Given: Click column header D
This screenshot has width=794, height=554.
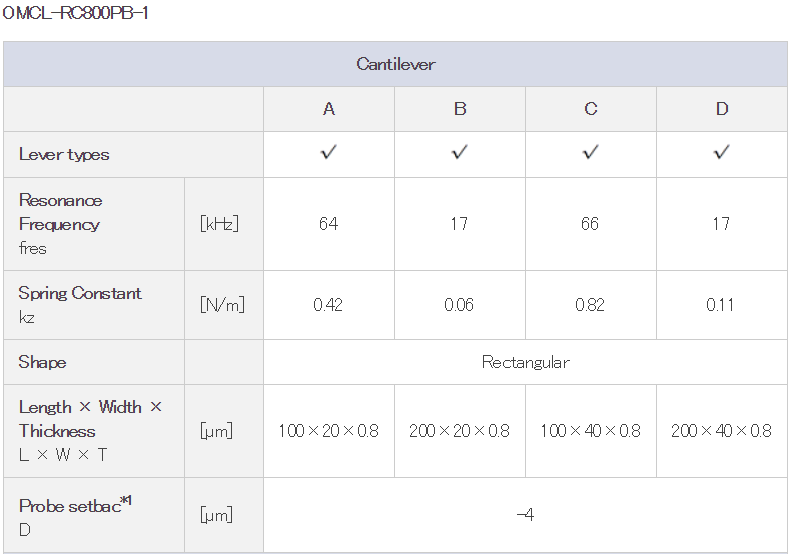Looking at the screenshot, I should 722,109.
